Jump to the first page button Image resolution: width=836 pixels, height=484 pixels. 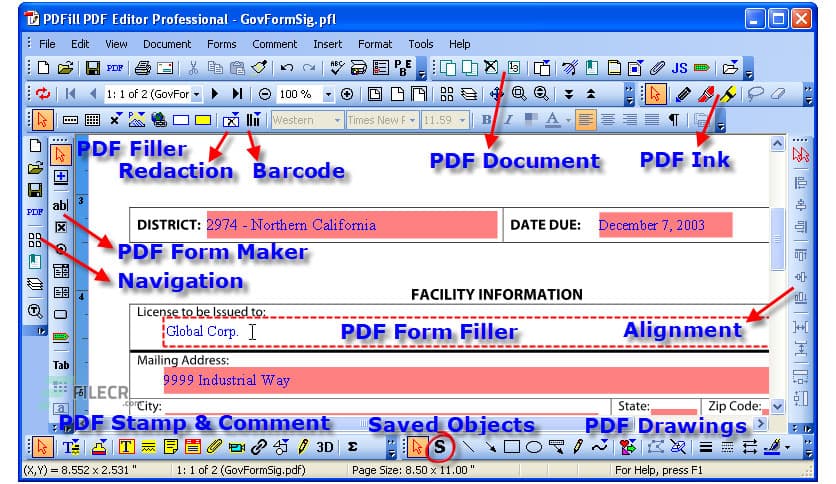70,94
